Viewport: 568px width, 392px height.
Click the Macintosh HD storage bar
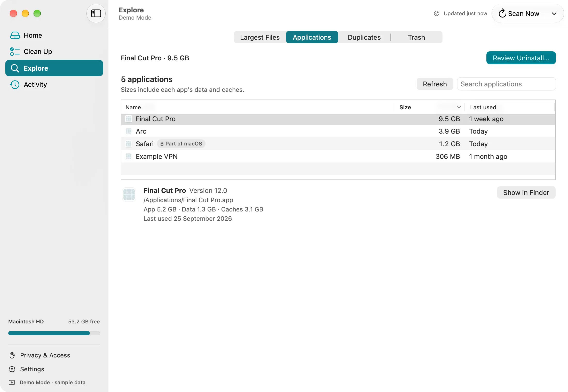54,333
